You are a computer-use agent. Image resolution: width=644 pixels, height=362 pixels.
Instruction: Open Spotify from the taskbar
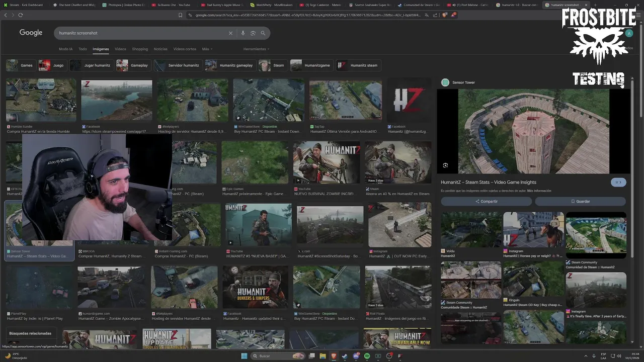tap(367, 356)
